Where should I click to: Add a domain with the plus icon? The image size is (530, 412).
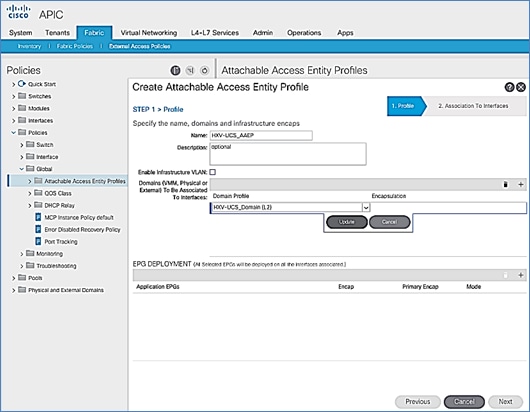point(521,184)
